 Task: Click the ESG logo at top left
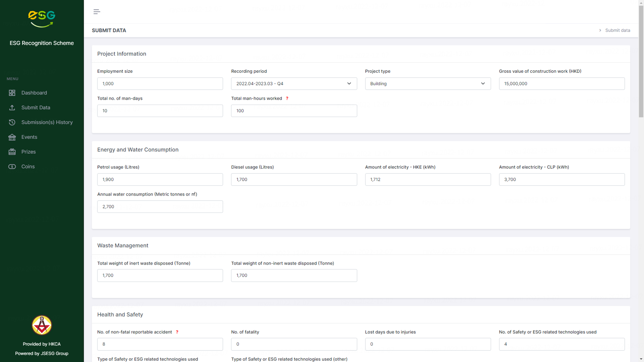(42, 19)
